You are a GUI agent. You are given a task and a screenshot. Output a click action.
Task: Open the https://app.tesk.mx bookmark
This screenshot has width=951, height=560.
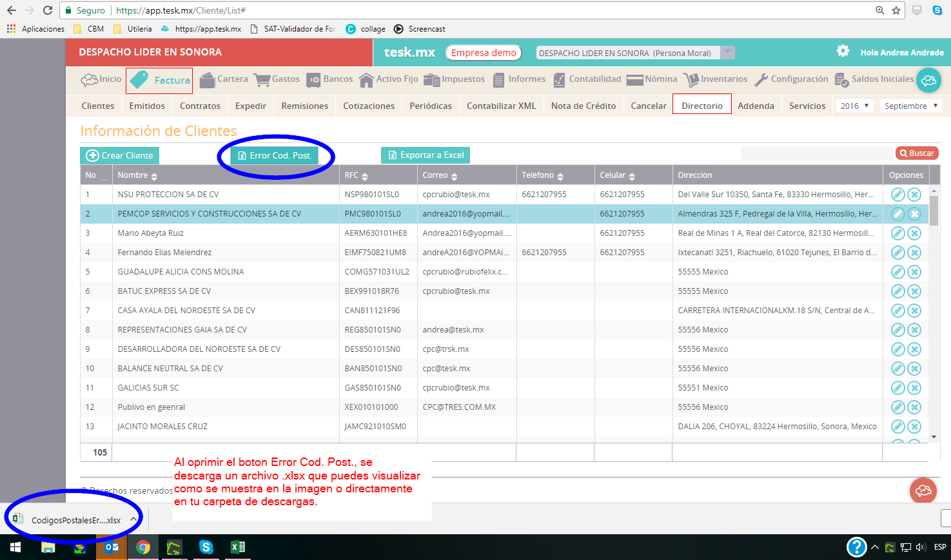201,29
